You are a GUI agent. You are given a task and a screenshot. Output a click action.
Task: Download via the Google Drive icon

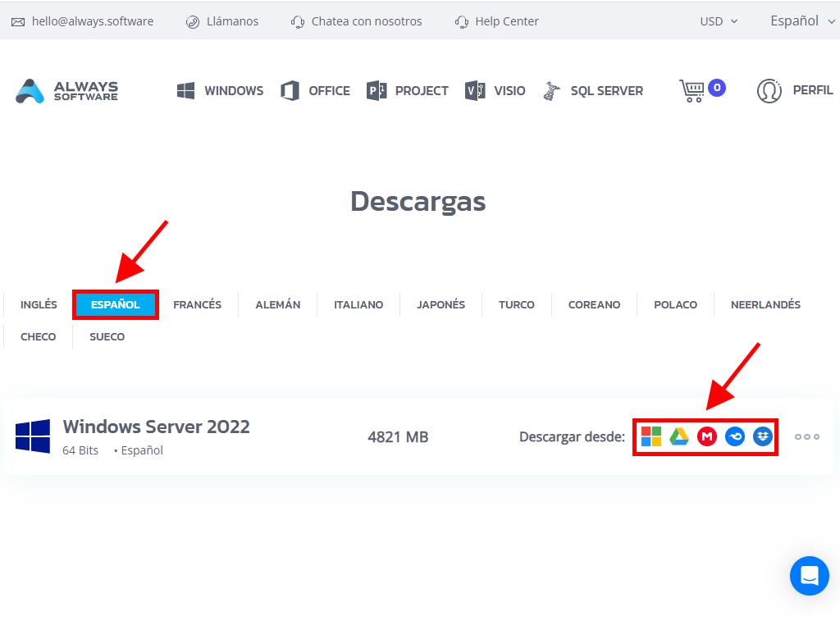tap(679, 436)
